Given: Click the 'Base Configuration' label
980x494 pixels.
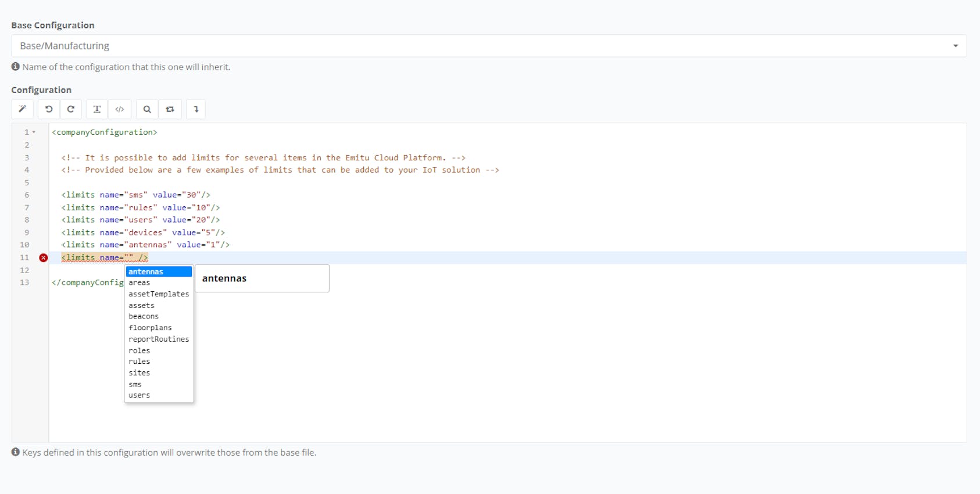Looking at the screenshot, I should coord(53,25).
